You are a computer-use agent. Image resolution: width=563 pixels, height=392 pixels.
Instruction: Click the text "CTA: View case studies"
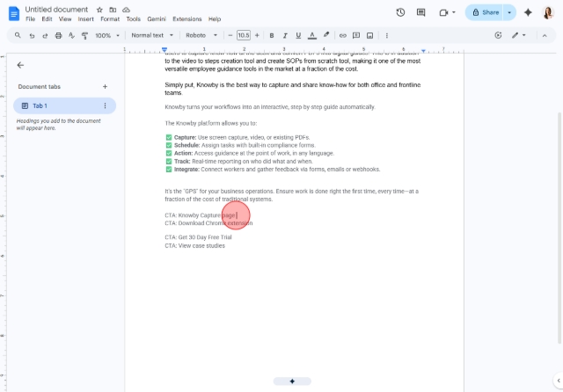[x=195, y=246]
